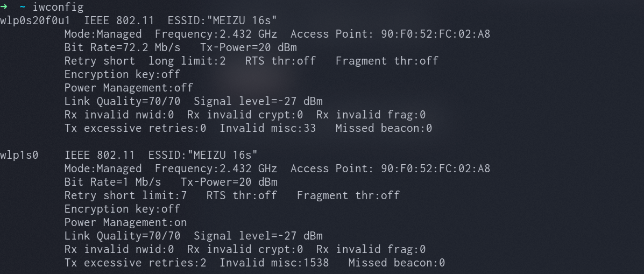Click the "long limit:2" text
644x274 pixels.
pos(187,61)
